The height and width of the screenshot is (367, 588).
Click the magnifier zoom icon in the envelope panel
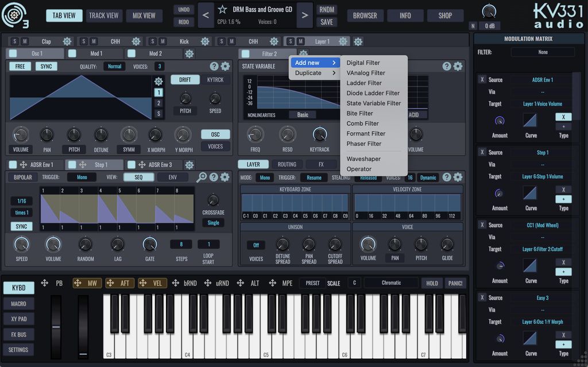point(202,177)
